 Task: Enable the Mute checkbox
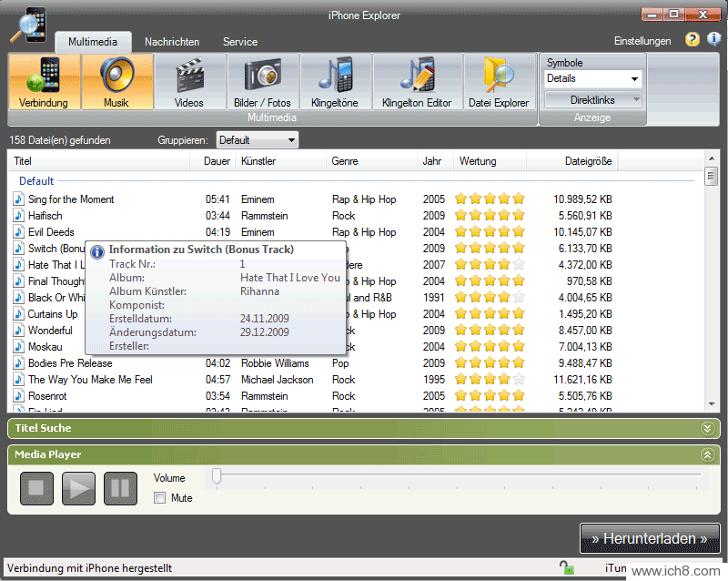pos(160,498)
